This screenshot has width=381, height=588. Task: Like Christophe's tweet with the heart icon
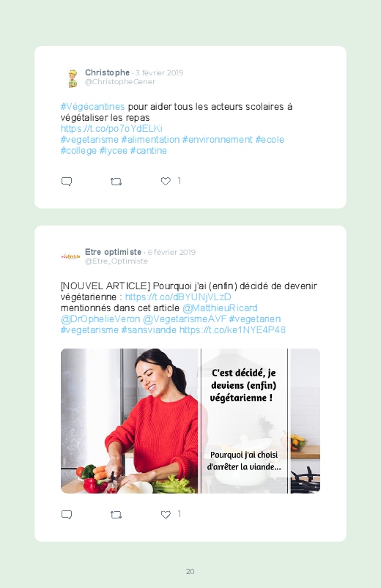point(166,181)
